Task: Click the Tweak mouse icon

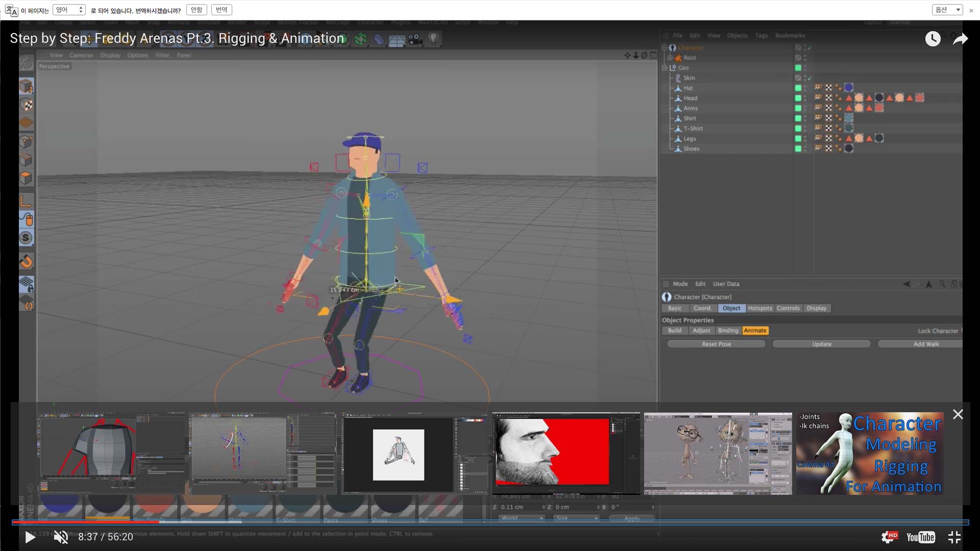Action: click(x=26, y=219)
